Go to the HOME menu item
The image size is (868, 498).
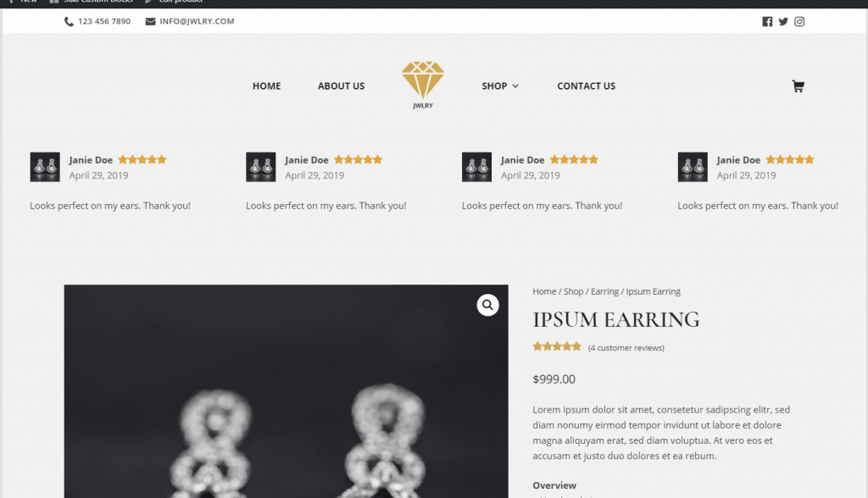point(267,86)
